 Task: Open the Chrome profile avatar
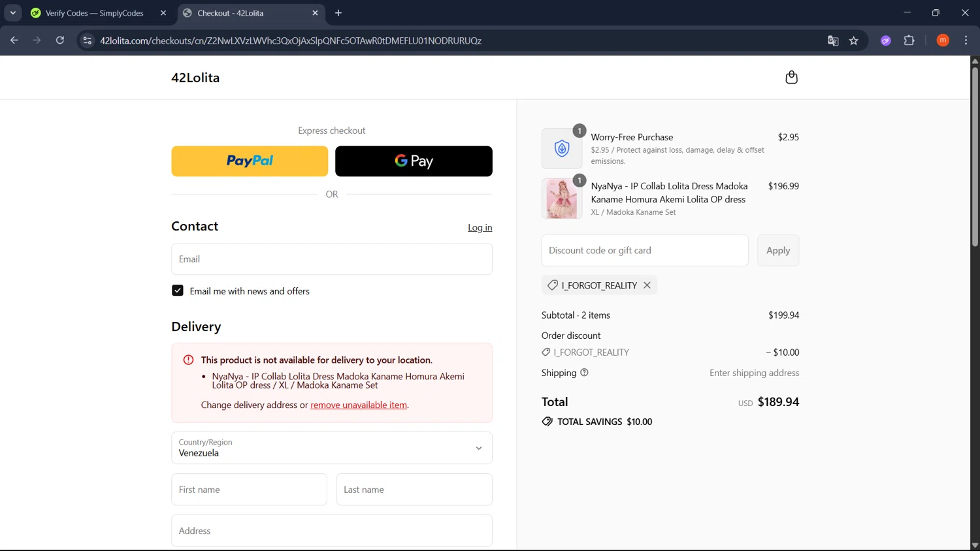(x=943, y=40)
